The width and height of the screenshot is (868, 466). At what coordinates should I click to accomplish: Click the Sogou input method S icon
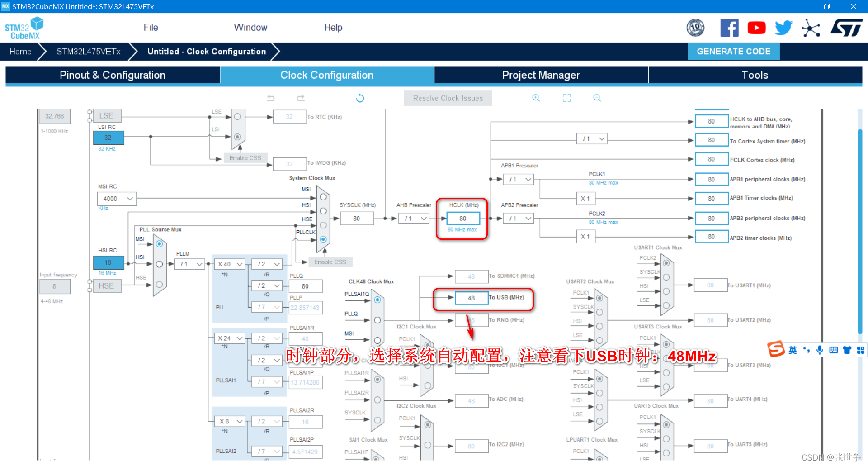point(776,349)
